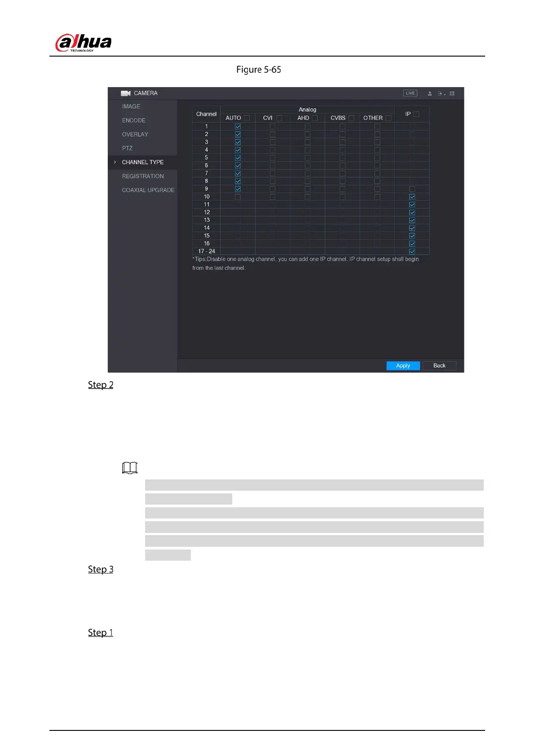Open the ENCODE settings page
The height and width of the screenshot is (756, 535).
pos(133,120)
